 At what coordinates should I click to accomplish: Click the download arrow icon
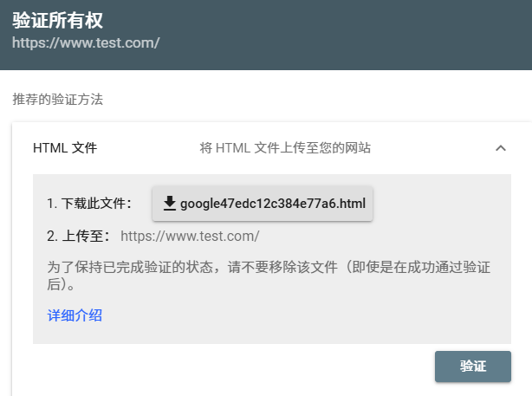coord(170,204)
